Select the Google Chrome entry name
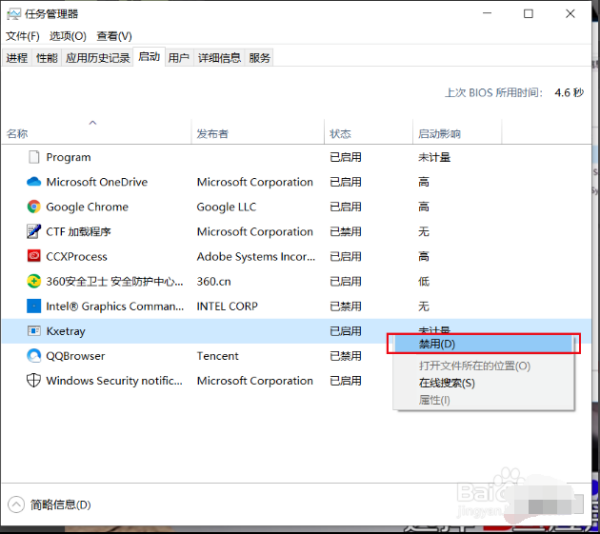The image size is (600, 534). tap(87, 207)
